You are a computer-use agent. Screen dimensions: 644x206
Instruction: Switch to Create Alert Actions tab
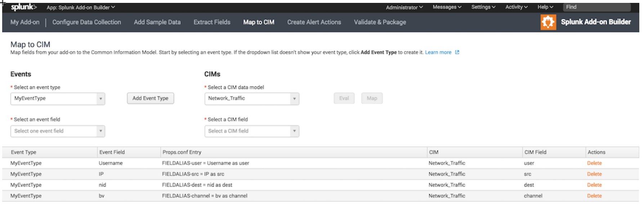point(314,22)
